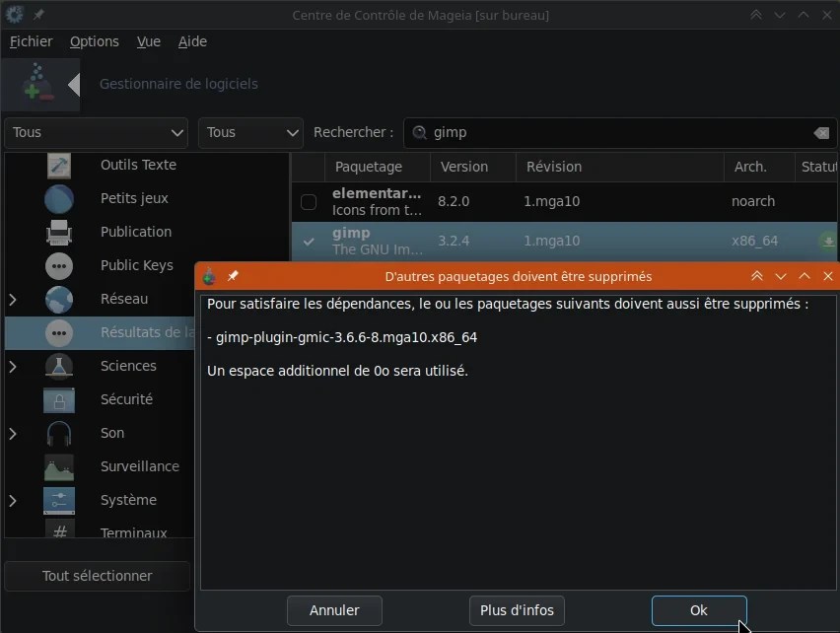Cancel removal with Annuler button
Image resolution: width=840 pixels, height=633 pixels.
tap(334, 610)
